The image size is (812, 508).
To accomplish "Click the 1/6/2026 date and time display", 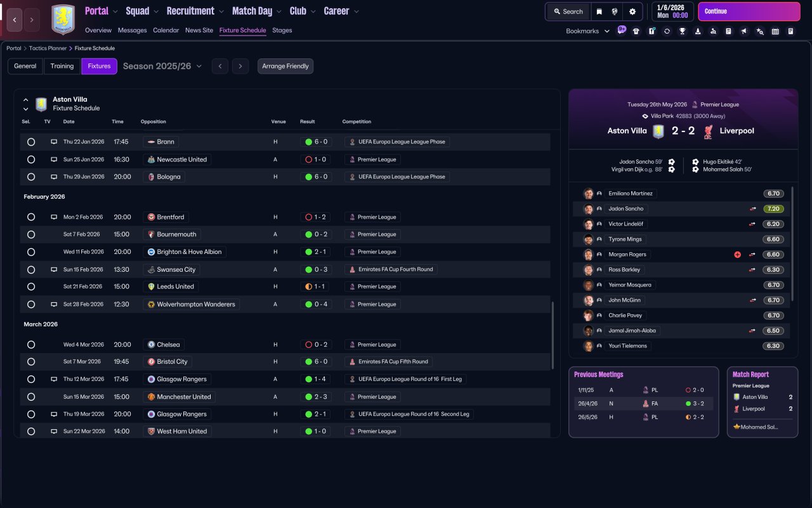I will click(x=672, y=11).
